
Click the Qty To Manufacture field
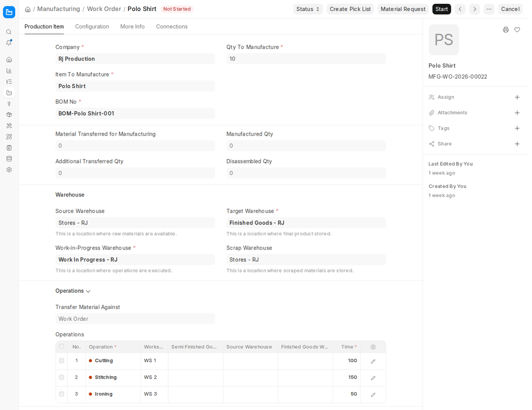306,59
